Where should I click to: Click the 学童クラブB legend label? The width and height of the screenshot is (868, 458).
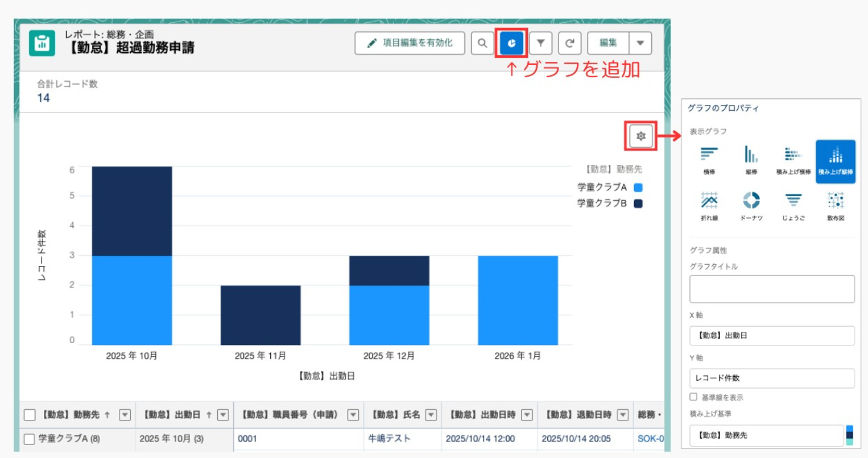point(602,203)
